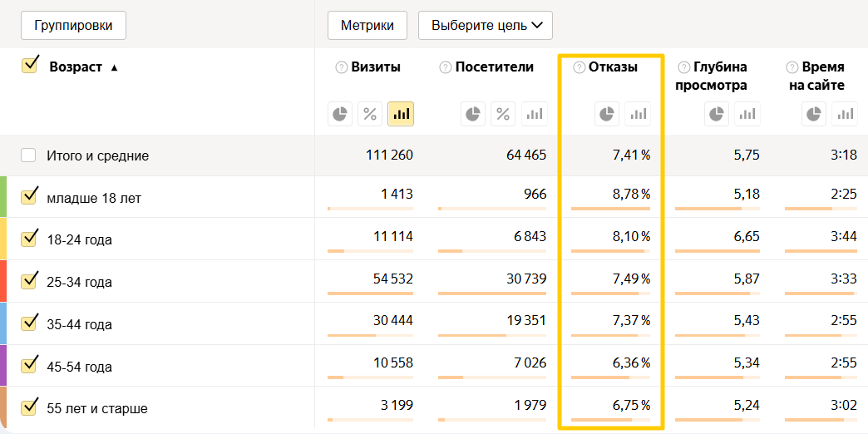
Task: Toggle the Возраст header checkbox
Action: coord(30,66)
